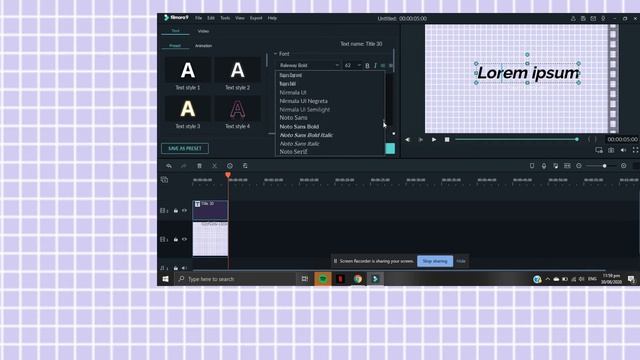640x360 pixels.
Task: Click Hide in the recorder bar
Action: (x=461, y=261)
